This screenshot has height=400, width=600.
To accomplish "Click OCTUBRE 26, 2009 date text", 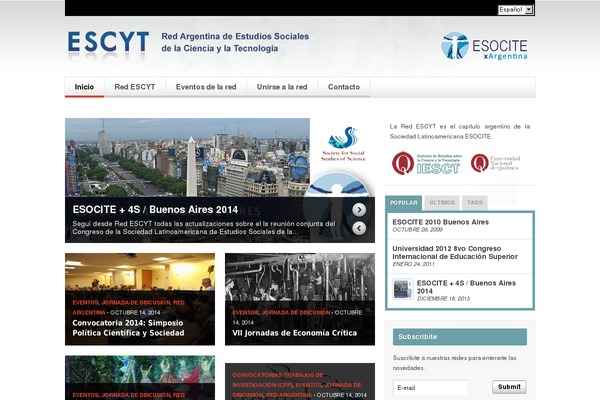I will pyautogui.click(x=417, y=230).
